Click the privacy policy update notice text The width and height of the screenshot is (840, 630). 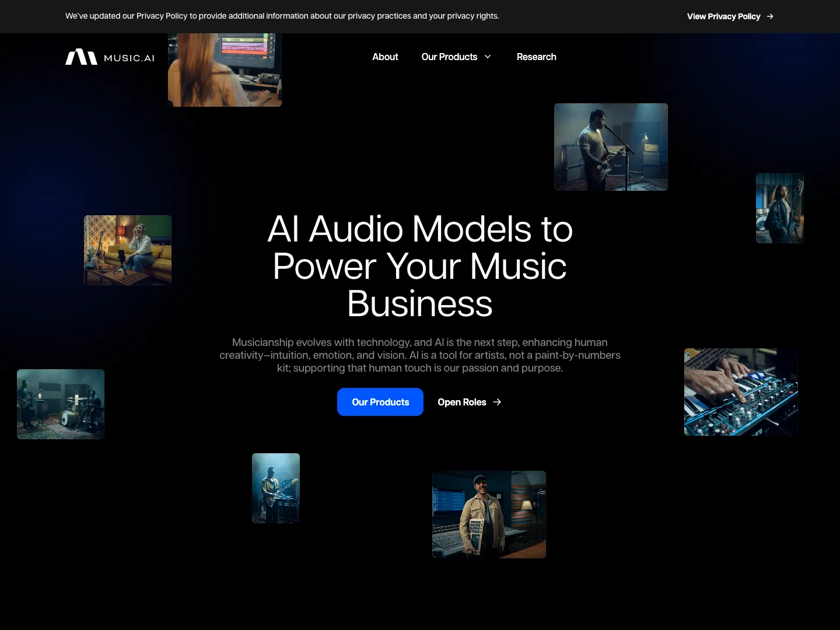click(282, 16)
